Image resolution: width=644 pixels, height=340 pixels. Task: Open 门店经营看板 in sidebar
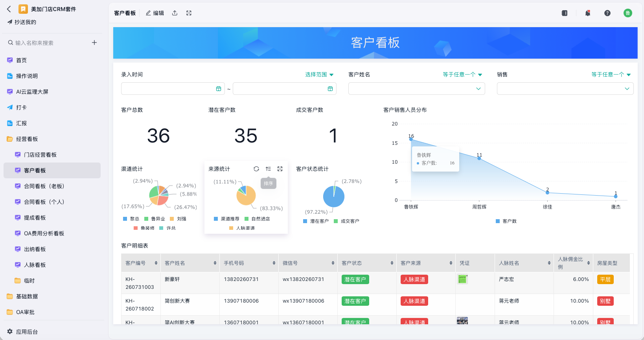tap(52, 155)
